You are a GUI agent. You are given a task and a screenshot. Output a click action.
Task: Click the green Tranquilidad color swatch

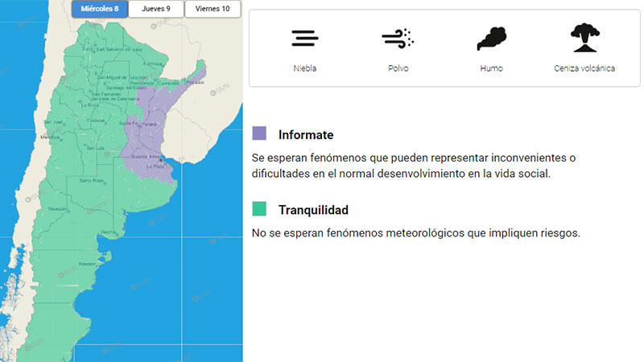[x=259, y=209]
